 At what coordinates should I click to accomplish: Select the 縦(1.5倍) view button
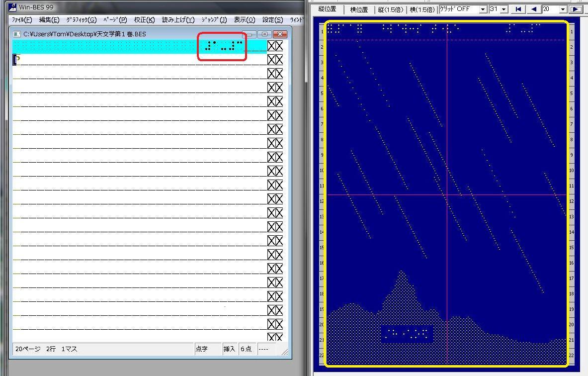pyautogui.click(x=391, y=9)
